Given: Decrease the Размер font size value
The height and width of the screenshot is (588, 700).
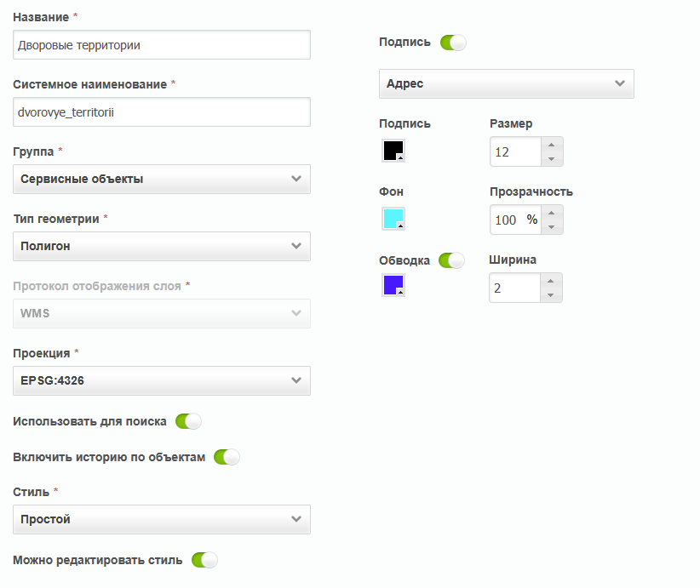Looking at the screenshot, I should tap(552, 158).
